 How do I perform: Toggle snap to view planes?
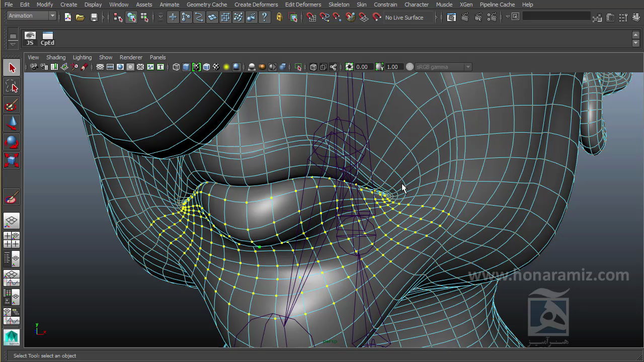coord(364,18)
